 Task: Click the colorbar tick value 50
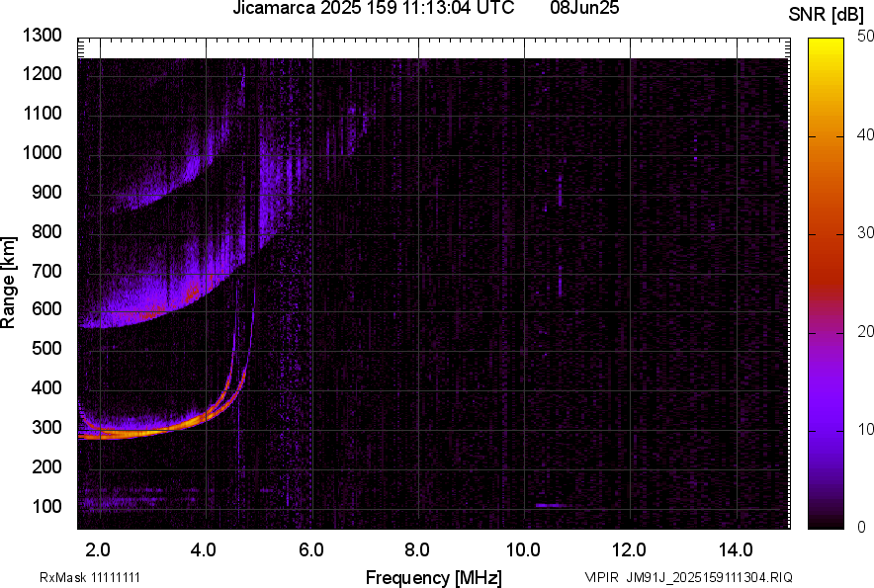(x=865, y=37)
